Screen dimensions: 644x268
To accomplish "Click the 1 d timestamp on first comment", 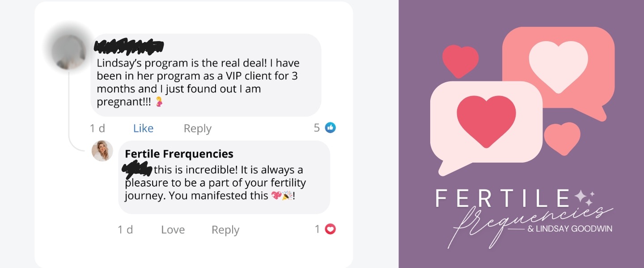I will [x=97, y=128].
